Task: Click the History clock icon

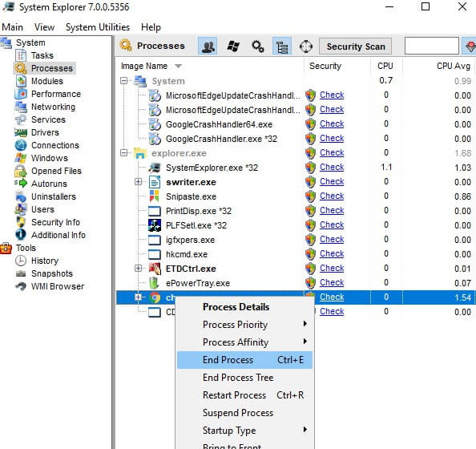Action: 21,261
